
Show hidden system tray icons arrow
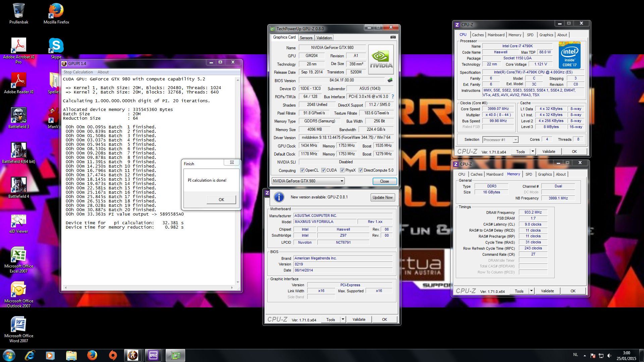coord(585,356)
